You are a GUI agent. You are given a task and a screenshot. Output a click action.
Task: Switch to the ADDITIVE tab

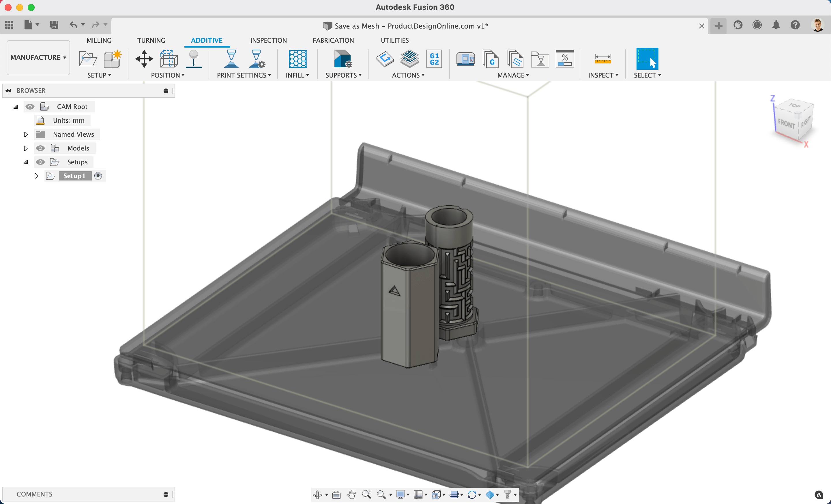[207, 40]
